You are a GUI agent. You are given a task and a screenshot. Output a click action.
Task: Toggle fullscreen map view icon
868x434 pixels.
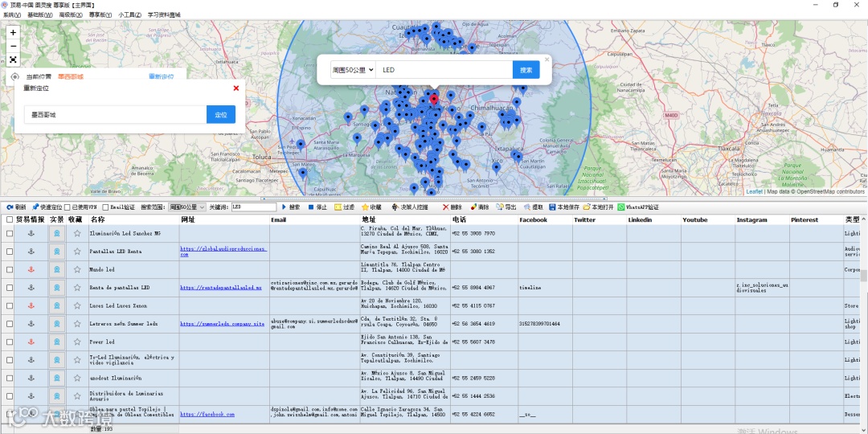(x=14, y=59)
